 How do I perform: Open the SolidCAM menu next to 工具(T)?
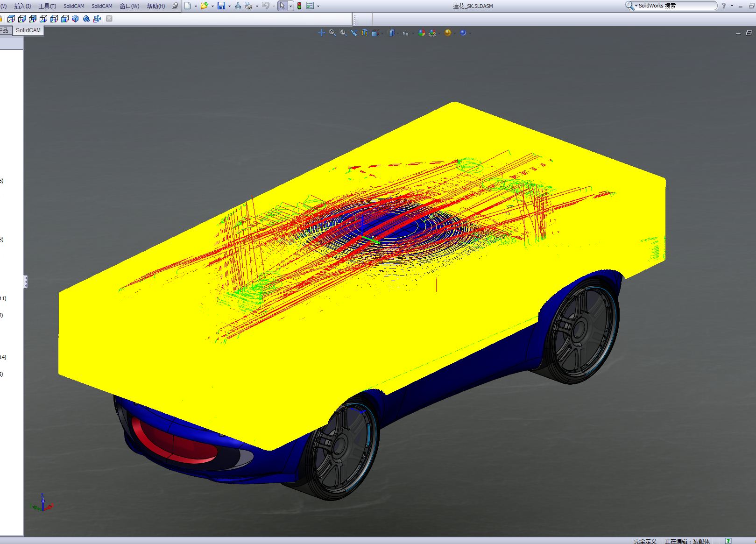coord(74,6)
